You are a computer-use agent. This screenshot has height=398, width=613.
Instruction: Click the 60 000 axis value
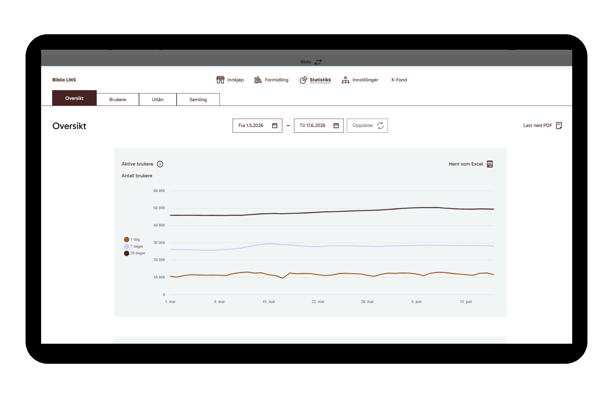click(159, 191)
